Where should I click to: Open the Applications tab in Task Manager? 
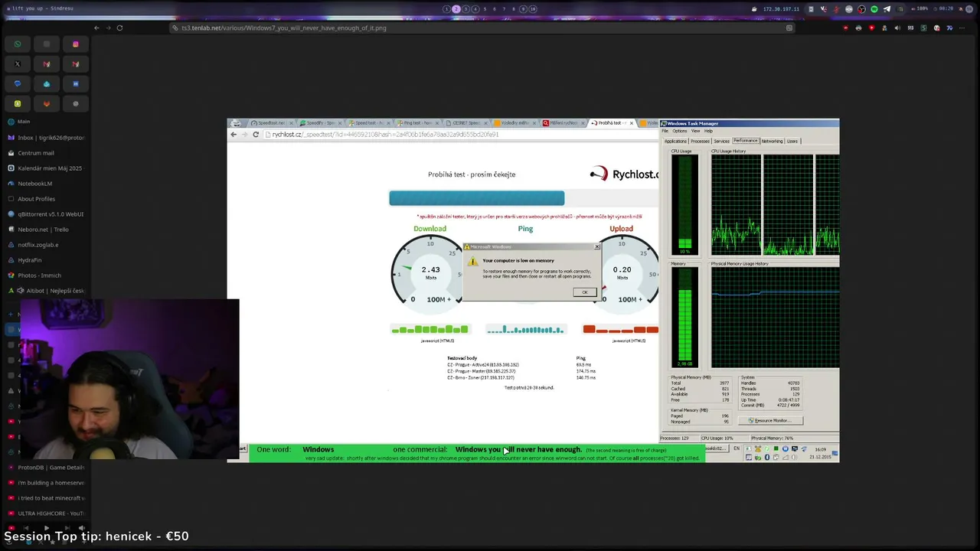point(675,141)
